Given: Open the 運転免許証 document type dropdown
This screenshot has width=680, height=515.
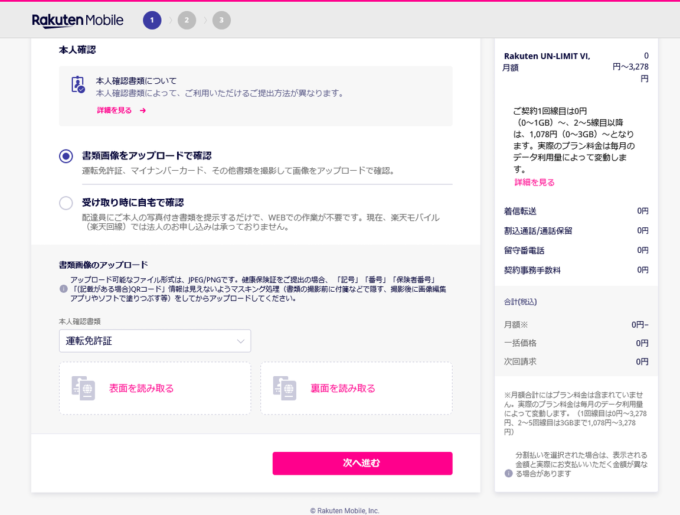Looking at the screenshot, I should tap(155, 341).
